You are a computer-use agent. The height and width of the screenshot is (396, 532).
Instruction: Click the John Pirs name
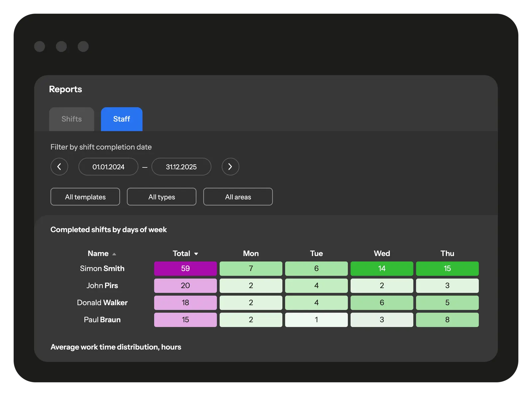pos(102,286)
